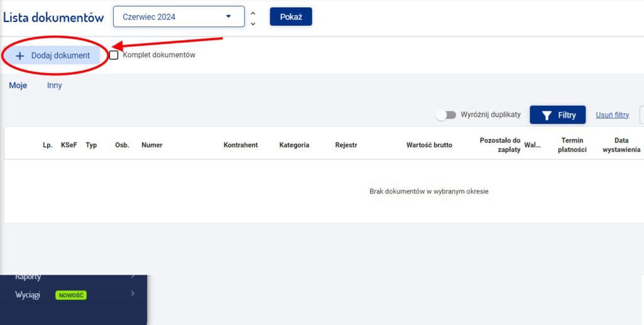Expand the Raporty sidebar chevron
Image resolution: width=644 pixels, height=325 pixels.
coord(133,277)
